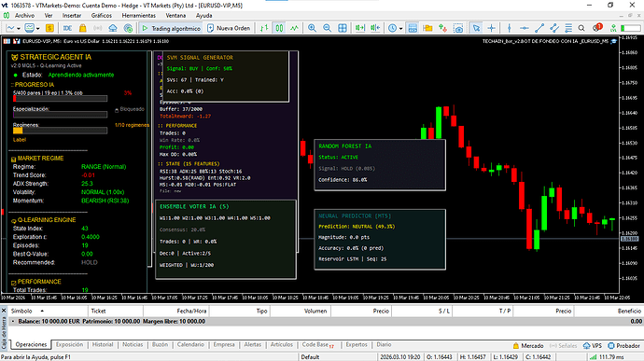Switch to the Calendario tab
The height and width of the screenshot is (361, 644).
click(x=190, y=344)
